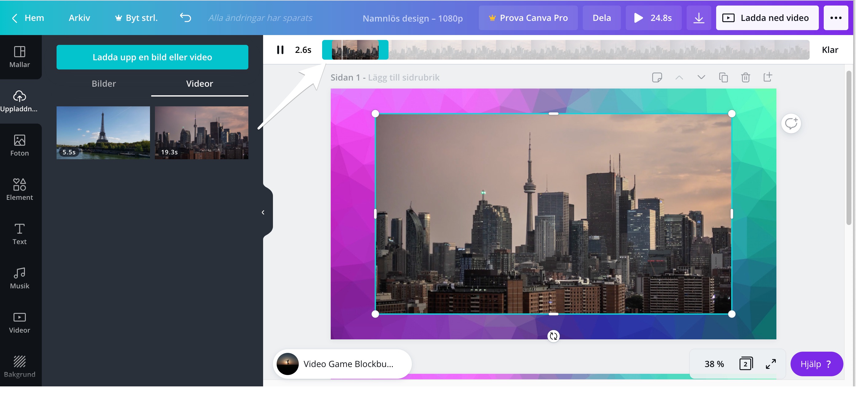Viewport: 868px width, 399px height.
Task: Select the Text tool in sidebar
Action: [x=20, y=234]
